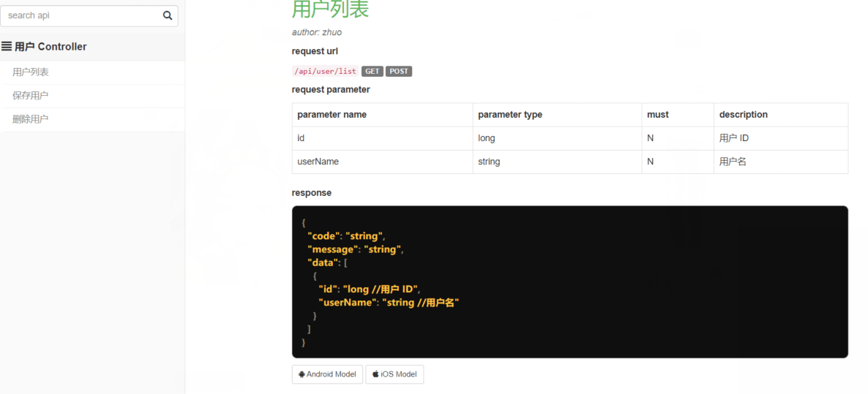Image resolution: width=868 pixels, height=394 pixels.
Task: Click inside the response JSON code block
Action: click(569, 281)
